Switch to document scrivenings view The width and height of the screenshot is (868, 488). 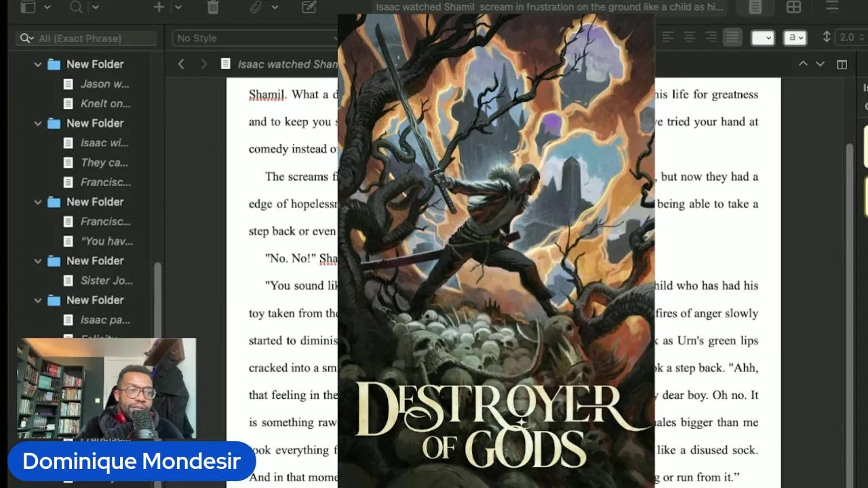tap(755, 7)
